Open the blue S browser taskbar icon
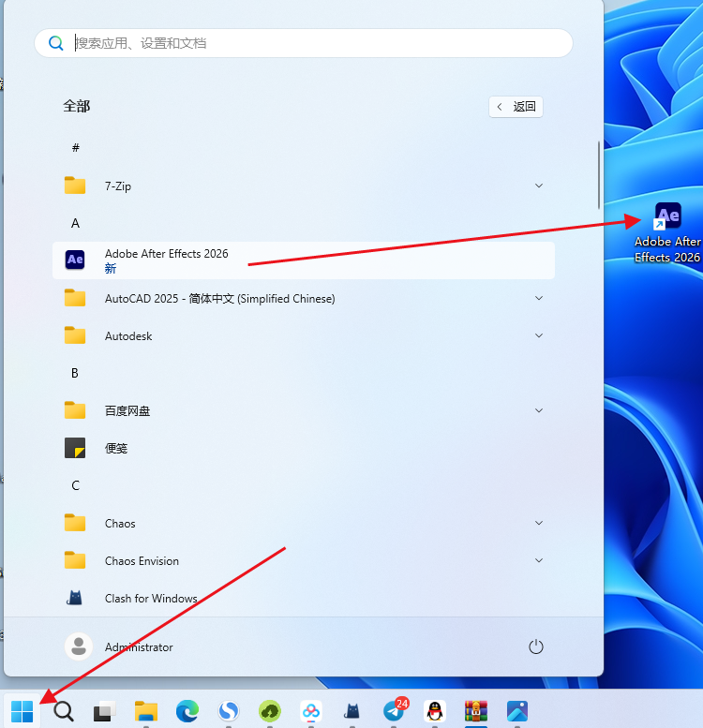703x728 pixels. coord(229,711)
